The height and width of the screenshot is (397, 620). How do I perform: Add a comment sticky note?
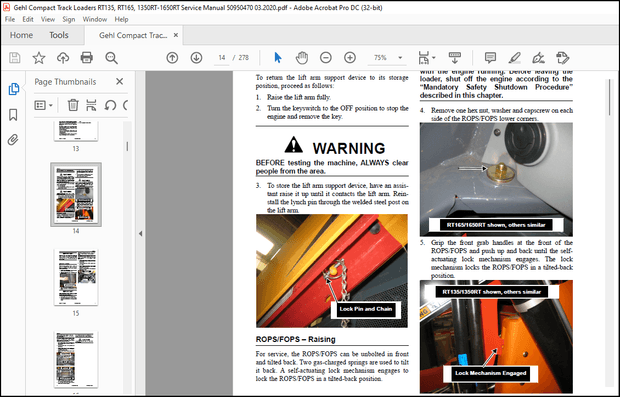click(x=490, y=58)
